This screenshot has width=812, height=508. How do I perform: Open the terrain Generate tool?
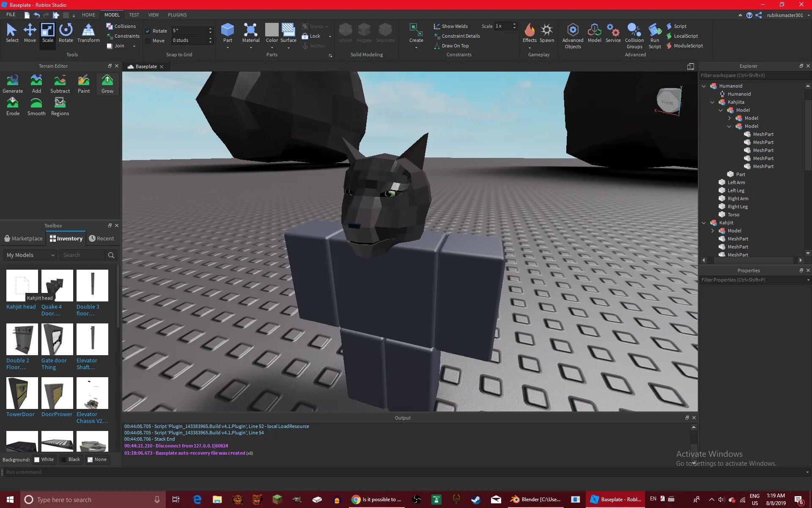point(13,83)
